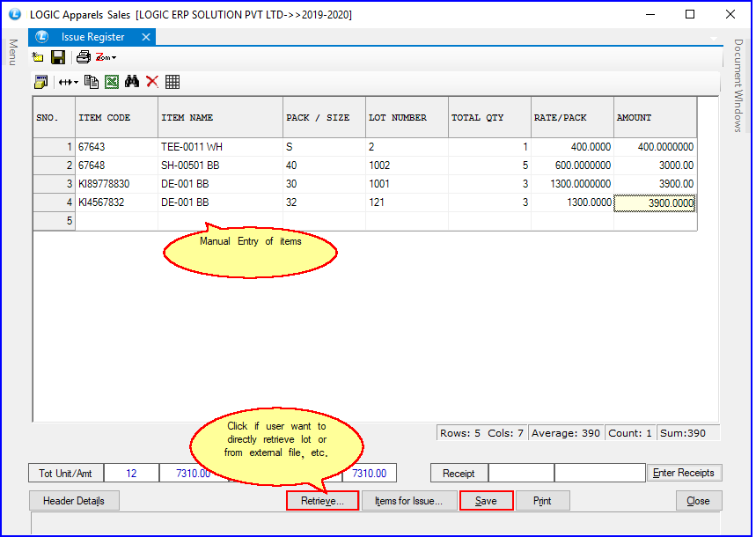Image resolution: width=756 pixels, height=537 pixels.
Task: Click item name SH-00501 BB
Action: (220, 166)
